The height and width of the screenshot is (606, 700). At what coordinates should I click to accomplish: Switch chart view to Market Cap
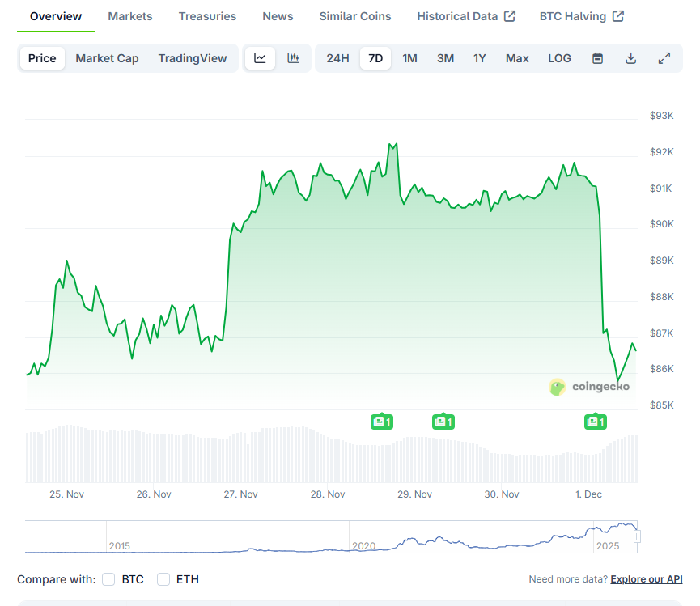(107, 57)
